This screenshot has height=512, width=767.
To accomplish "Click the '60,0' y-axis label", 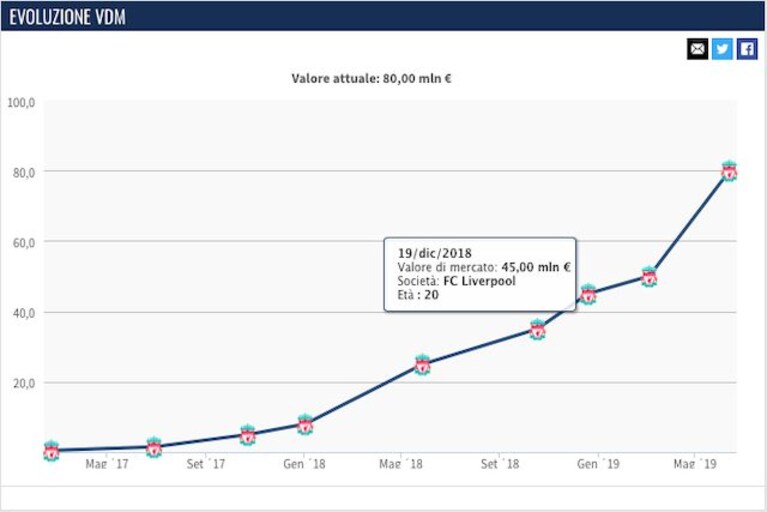I will click(x=24, y=243).
